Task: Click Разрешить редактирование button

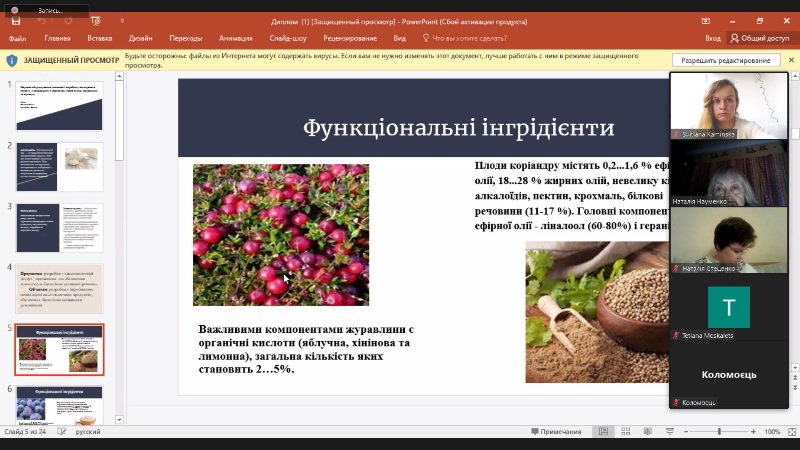Action: click(726, 60)
